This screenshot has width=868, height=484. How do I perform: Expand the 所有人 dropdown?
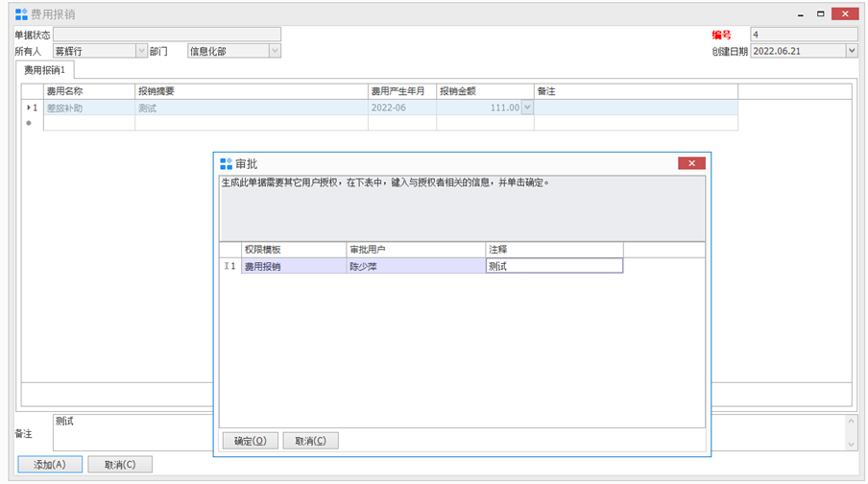pos(142,51)
